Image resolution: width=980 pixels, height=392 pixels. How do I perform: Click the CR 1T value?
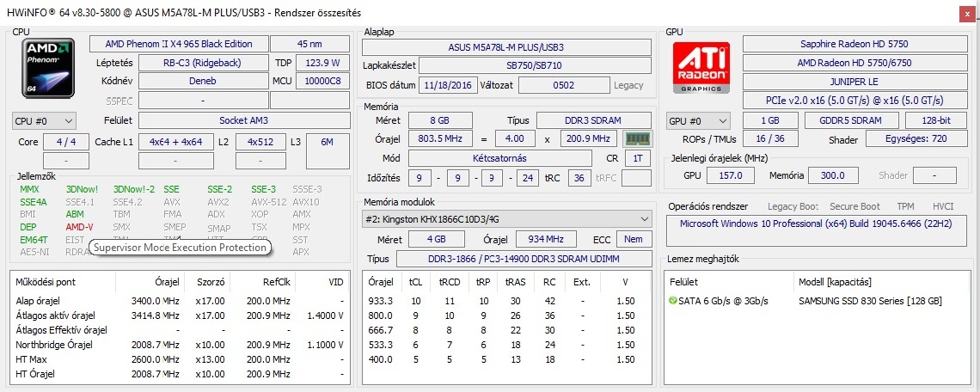(637, 158)
